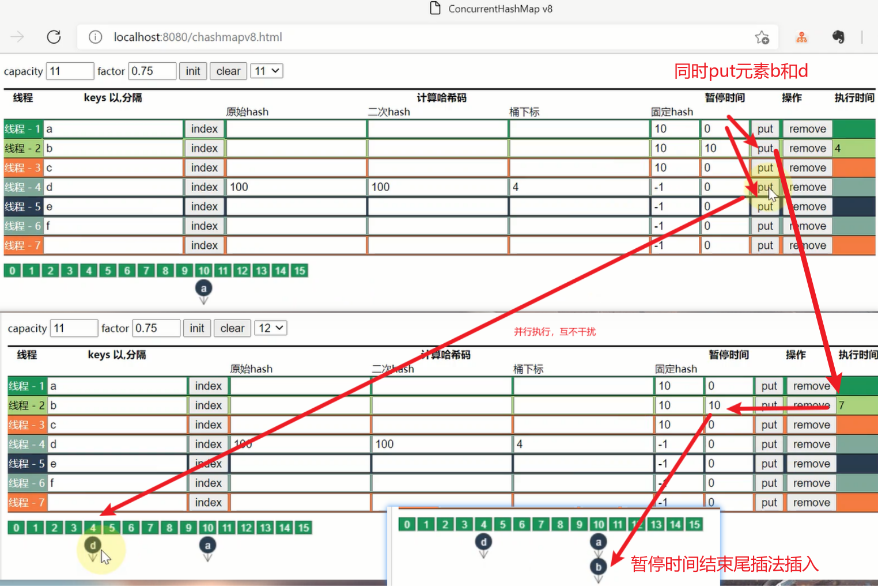This screenshot has width=878, height=588.
Task: Click keys field containing 'a' in top panel
Action: click(113, 129)
